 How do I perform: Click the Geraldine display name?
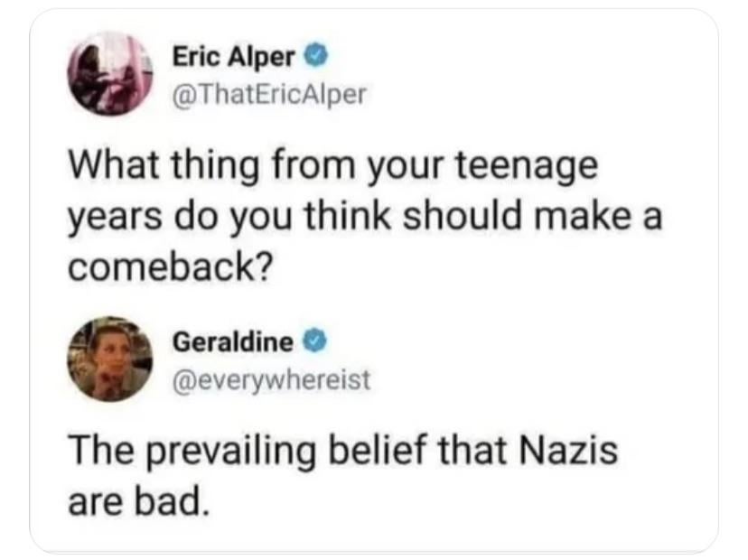click(x=233, y=341)
